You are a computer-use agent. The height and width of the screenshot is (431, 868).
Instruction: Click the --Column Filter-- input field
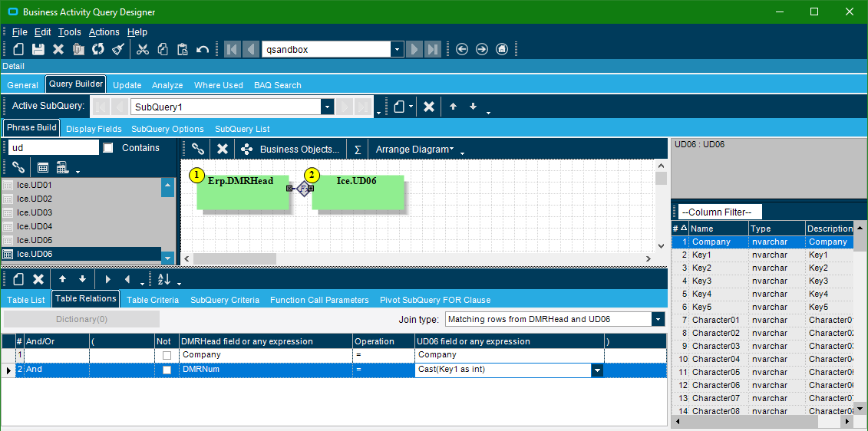[x=720, y=212]
